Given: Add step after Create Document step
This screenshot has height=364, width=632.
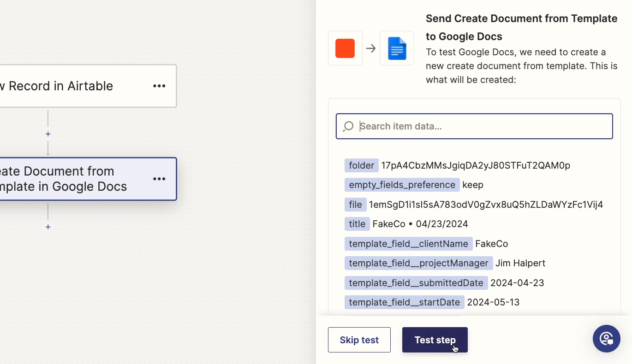Looking at the screenshot, I should pos(48,227).
